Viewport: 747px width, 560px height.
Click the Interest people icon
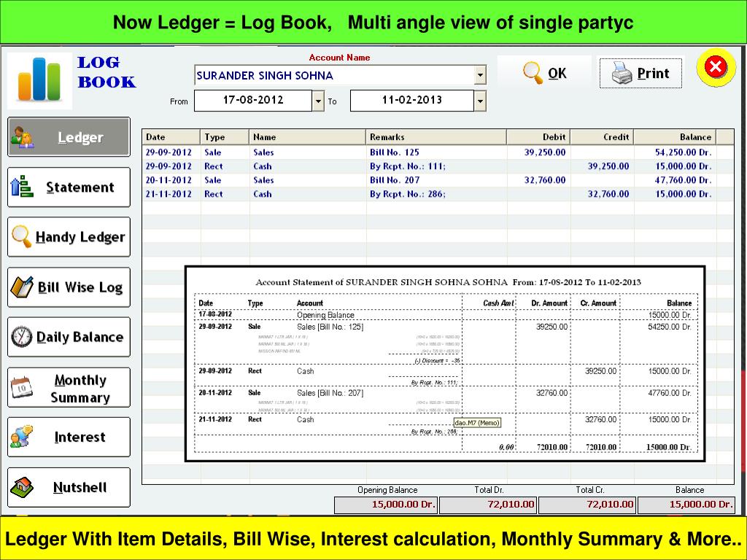(x=21, y=437)
